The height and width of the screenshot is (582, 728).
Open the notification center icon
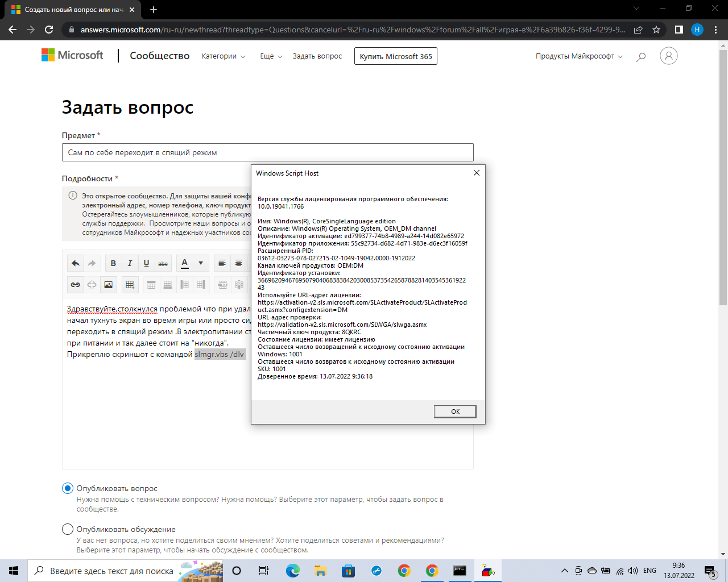[x=710, y=571]
